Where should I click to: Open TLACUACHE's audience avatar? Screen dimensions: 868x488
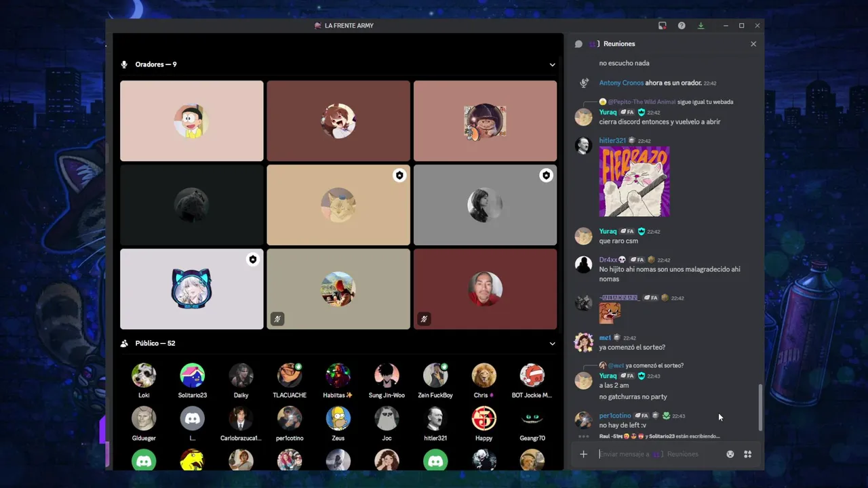coord(290,375)
